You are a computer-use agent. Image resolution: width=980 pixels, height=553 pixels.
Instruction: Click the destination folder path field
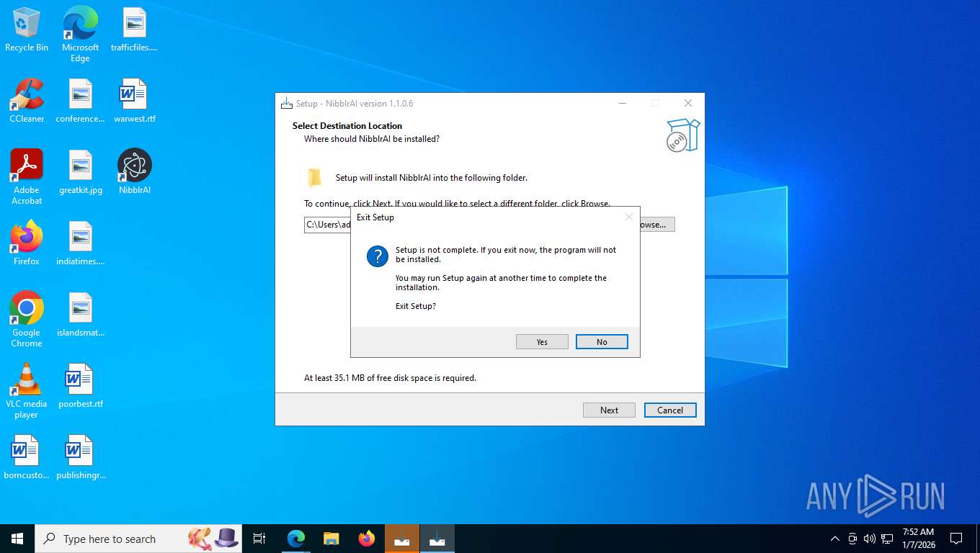[327, 225]
